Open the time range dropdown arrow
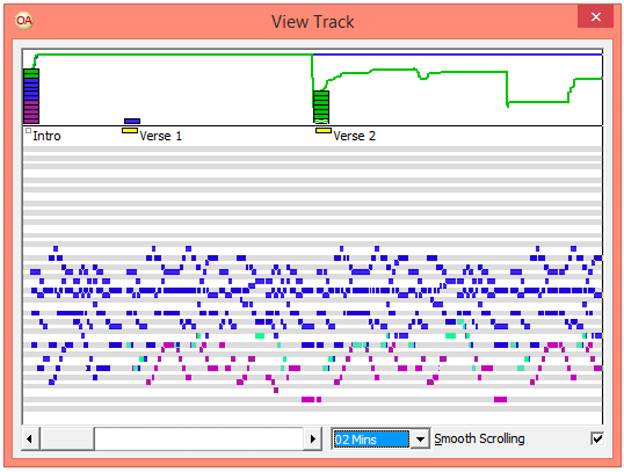 point(420,439)
